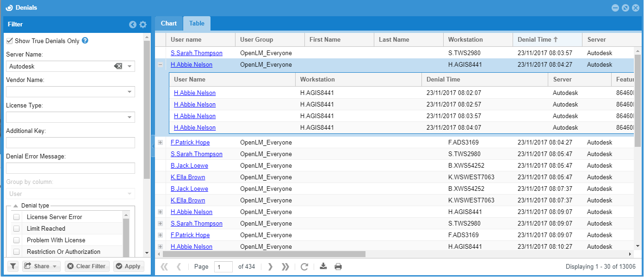Collapse the expanded H.Abbie.Nelson 08:04:27 row
This screenshot has width=644, height=277.
161,65
